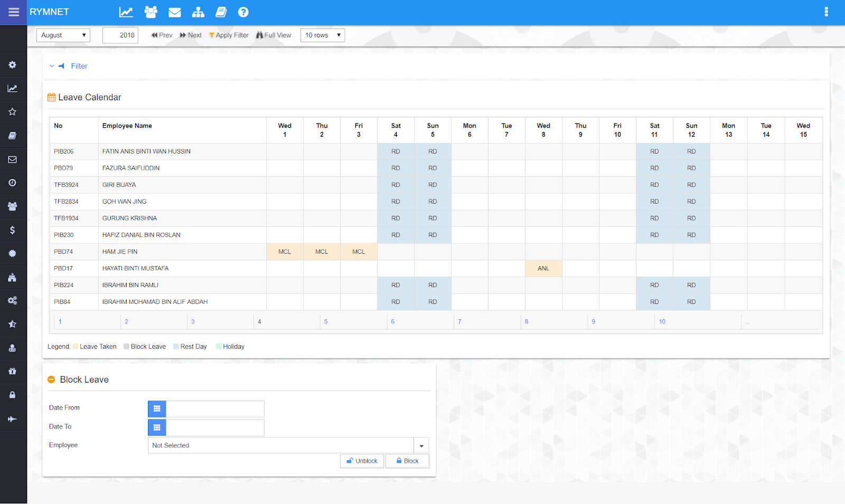Click the Apply Filter button
Image resolution: width=845 pixels, height=504 pixels.
229,35
